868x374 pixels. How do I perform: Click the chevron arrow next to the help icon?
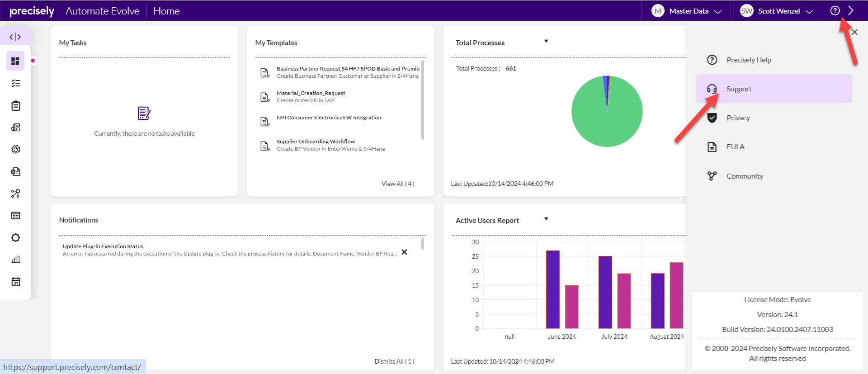coord(851,11)
